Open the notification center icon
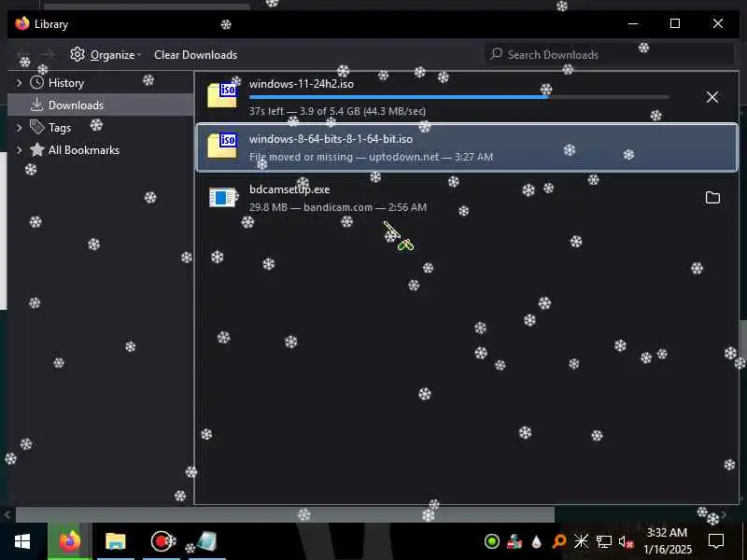This screenshot has width=747, height=560. click(x=715, y=541)
